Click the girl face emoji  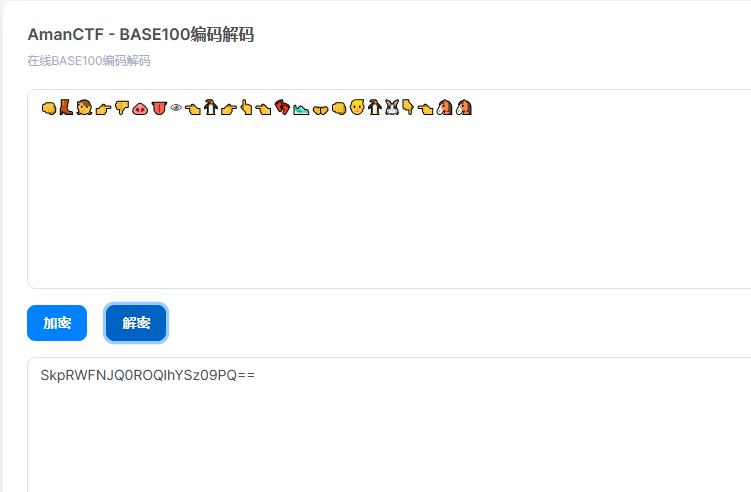coord(84,108)
